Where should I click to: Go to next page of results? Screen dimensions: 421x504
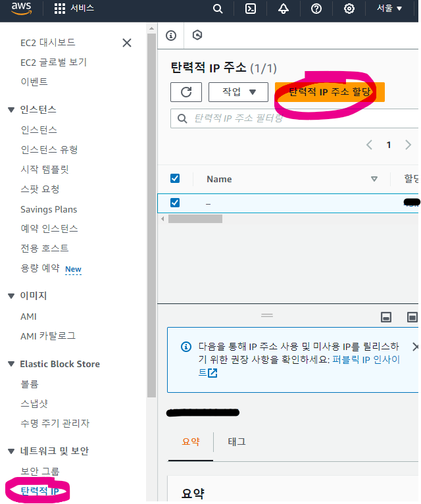(408, 145)
